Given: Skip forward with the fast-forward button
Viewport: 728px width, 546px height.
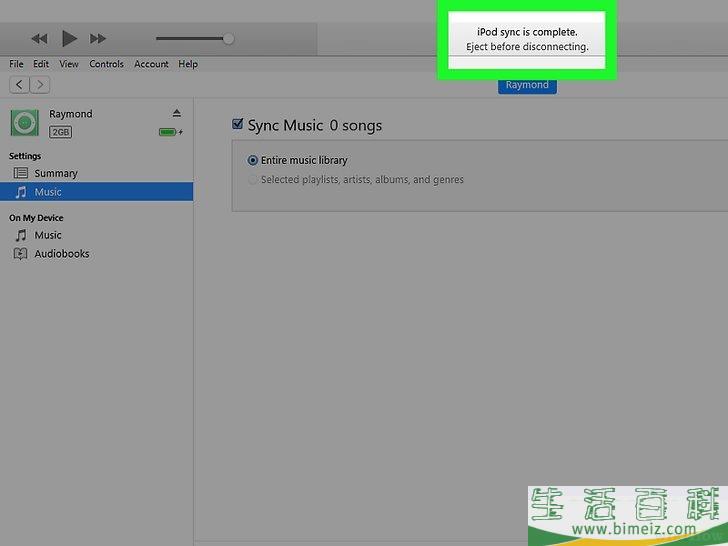Looking at the screenshot, I should click(98, 39).
